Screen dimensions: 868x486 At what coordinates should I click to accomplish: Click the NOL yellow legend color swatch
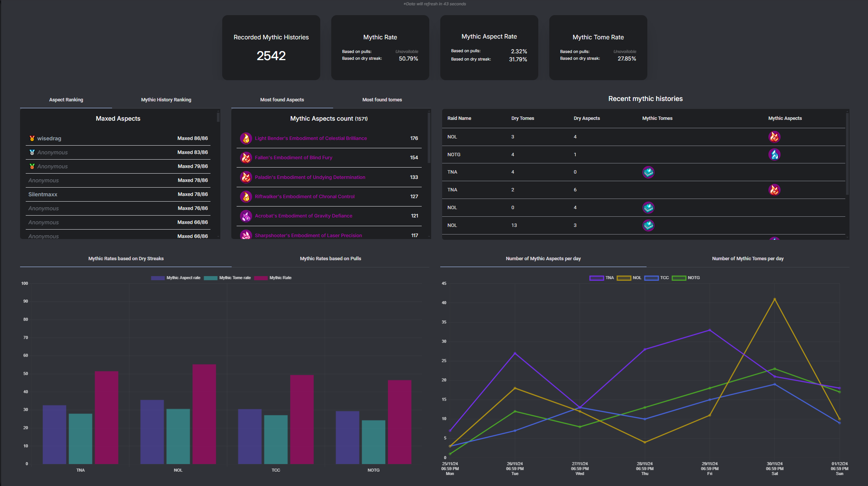[624, 278]
